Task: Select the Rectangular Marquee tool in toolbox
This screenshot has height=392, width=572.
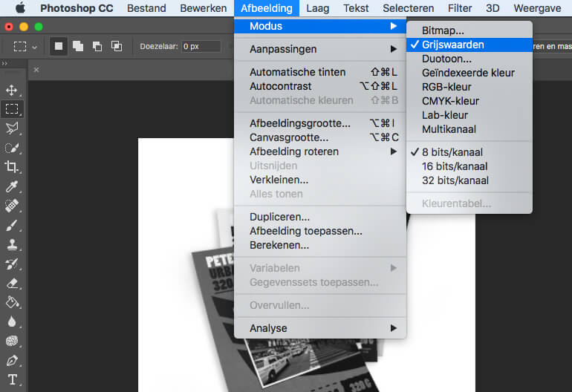Action: (12, 109)
